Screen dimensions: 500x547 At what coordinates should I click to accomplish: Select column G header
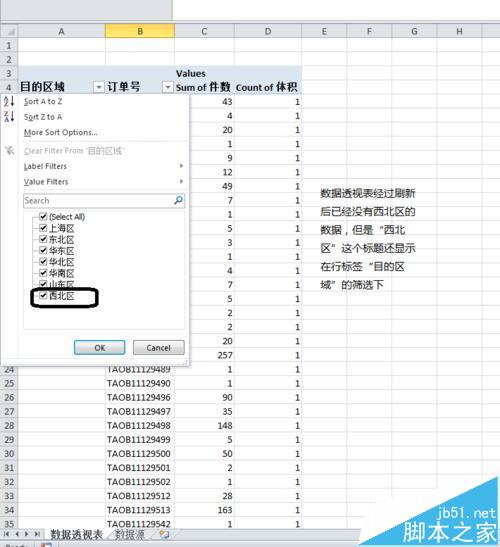click(414, 31)
